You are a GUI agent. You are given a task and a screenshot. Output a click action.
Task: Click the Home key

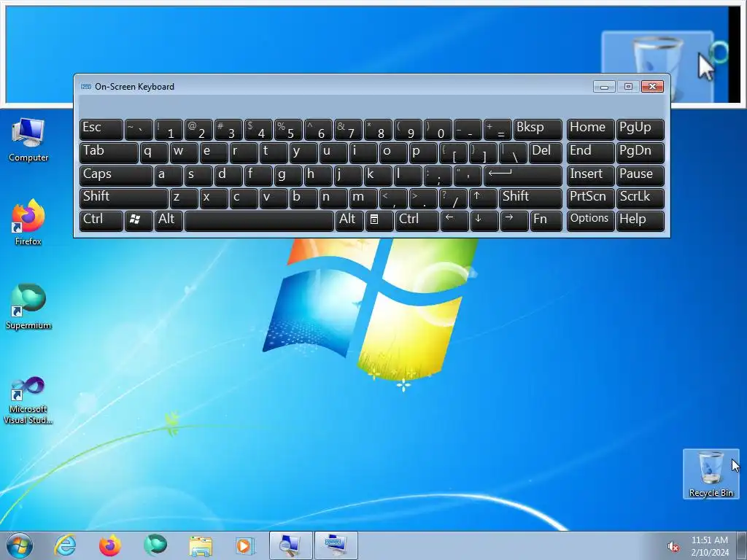tap(590, 129)
